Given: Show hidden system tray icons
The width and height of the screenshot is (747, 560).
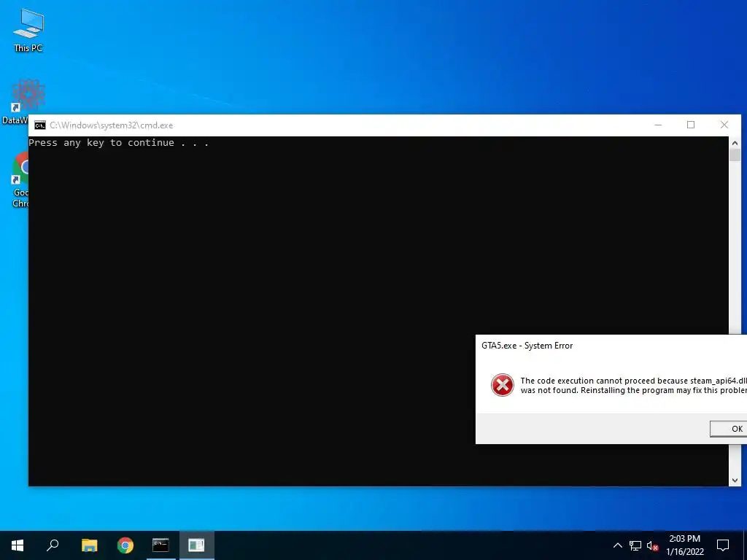Looking at the screenshot, I should 617,545.
